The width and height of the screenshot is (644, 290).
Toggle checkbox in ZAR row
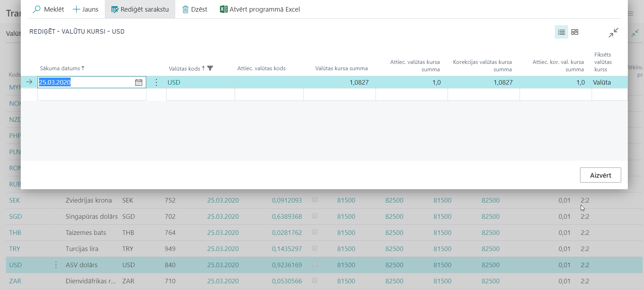(314, 281)
